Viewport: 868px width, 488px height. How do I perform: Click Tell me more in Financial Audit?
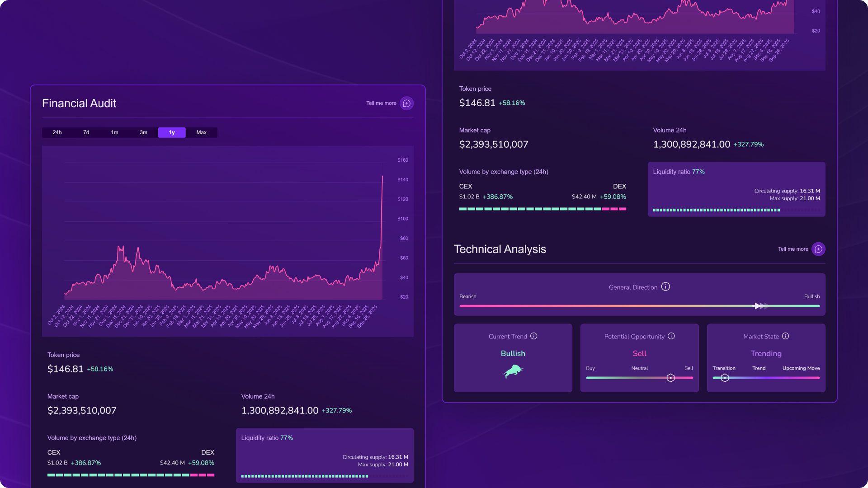(381, 103)
